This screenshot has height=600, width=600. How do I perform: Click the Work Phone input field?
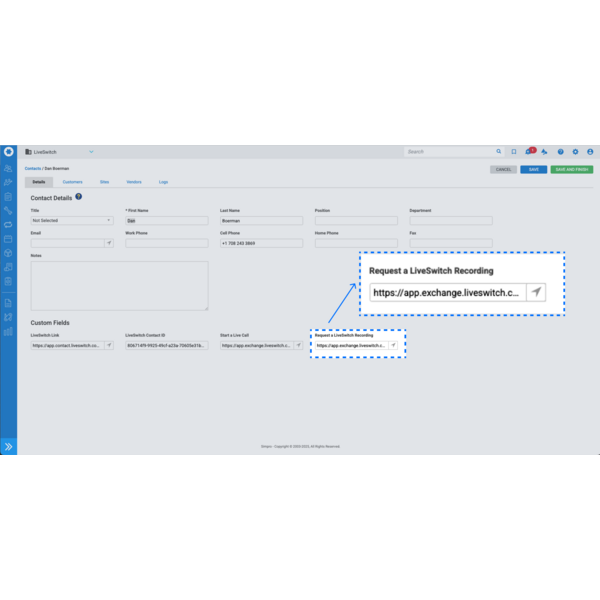(167, 243)
